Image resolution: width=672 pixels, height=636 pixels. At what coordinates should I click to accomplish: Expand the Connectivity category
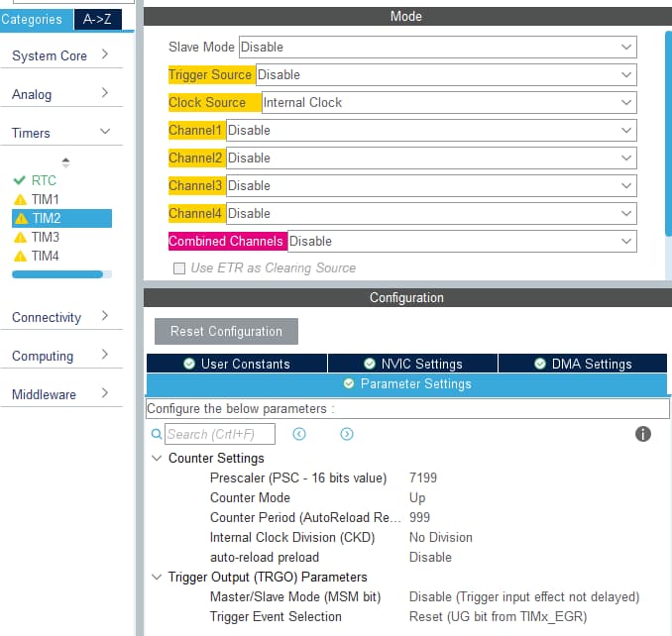click(59, 317)
